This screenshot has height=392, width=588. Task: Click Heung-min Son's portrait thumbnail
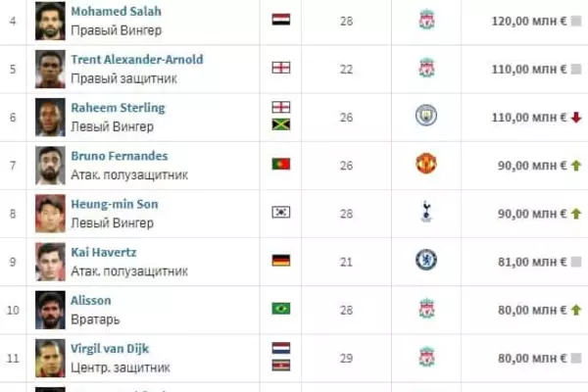point(50,212)
